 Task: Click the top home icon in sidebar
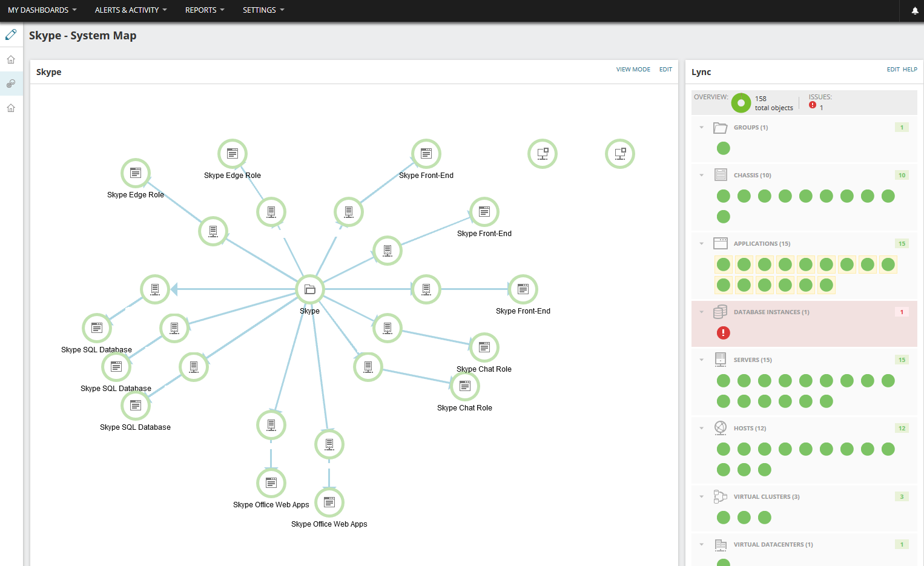coord(11,59)
